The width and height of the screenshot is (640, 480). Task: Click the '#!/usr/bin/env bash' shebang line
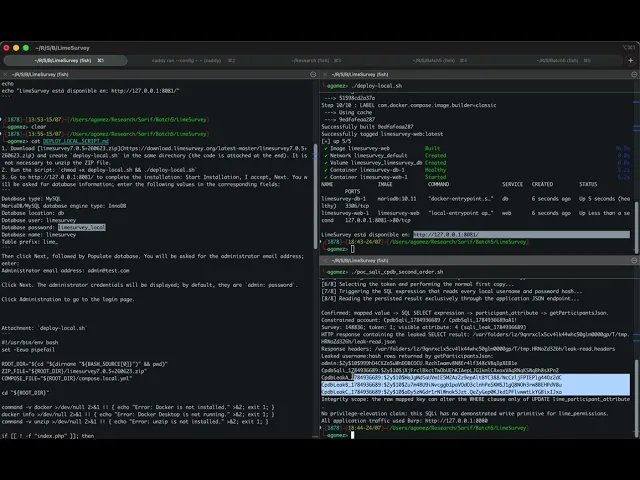[x=30, y=342]
